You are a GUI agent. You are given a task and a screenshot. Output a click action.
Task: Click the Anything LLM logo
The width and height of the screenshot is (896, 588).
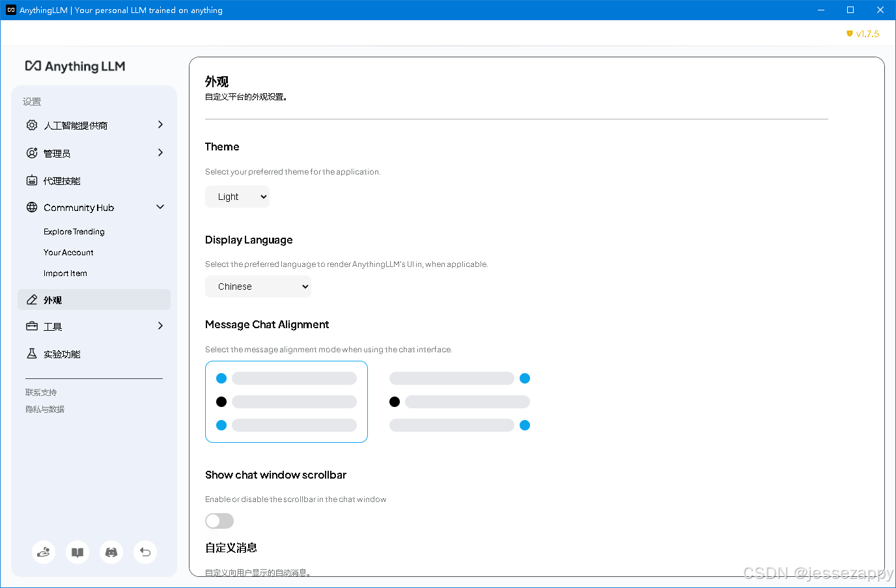click(x=75, y=66)
